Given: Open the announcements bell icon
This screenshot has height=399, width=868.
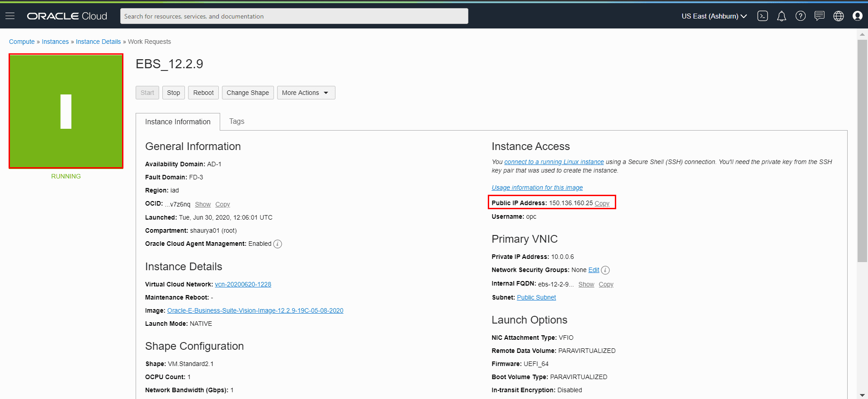Looking at the screenshot, I should click(782, 16).
